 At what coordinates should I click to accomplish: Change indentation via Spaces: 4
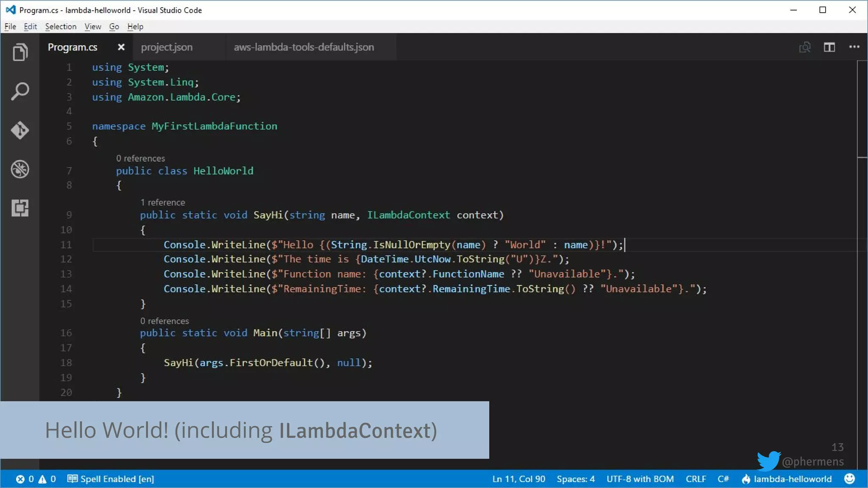(x=576, y=479)
